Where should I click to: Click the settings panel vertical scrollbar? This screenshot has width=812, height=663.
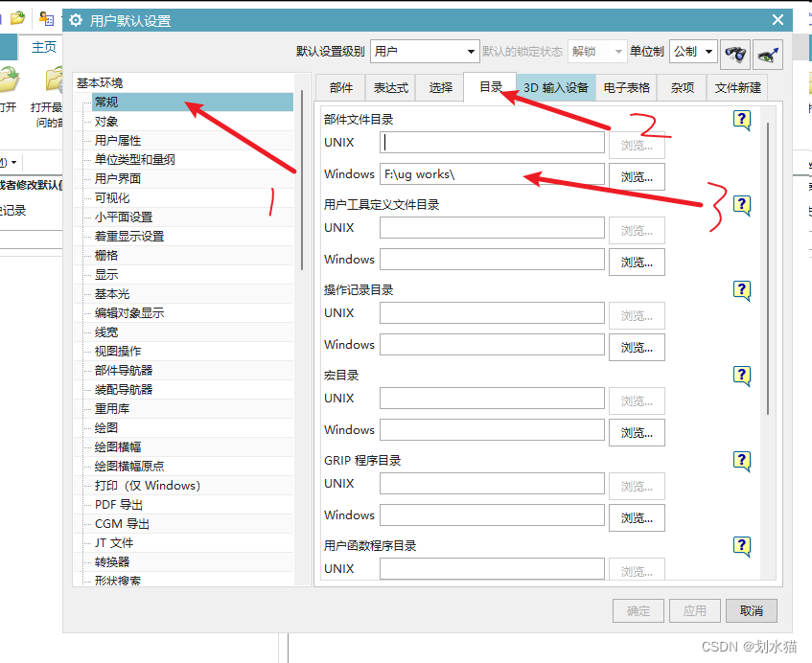click(768, 268)
